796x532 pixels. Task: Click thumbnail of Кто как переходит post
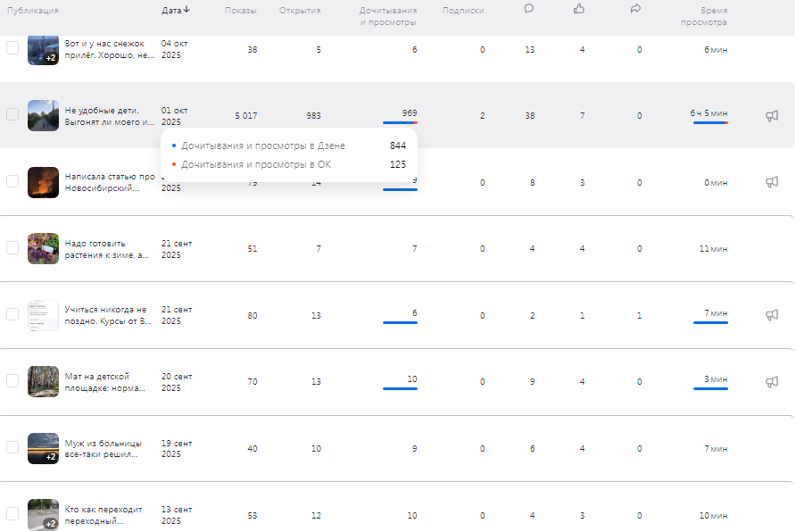tap(43, 515)
